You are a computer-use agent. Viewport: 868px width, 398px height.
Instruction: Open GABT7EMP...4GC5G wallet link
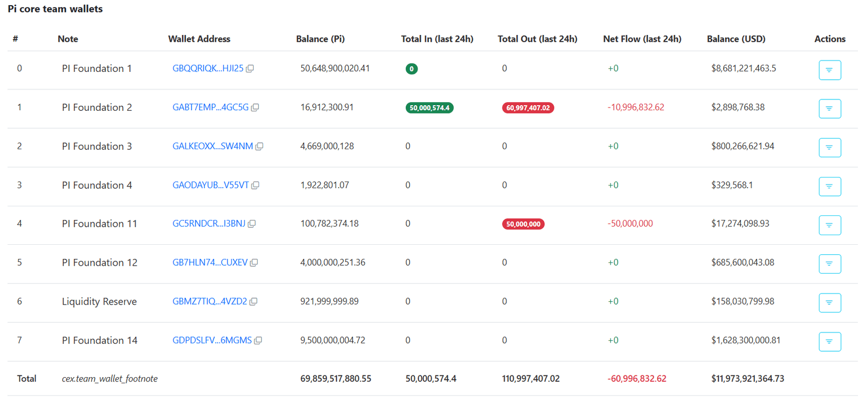coord(210,107)
